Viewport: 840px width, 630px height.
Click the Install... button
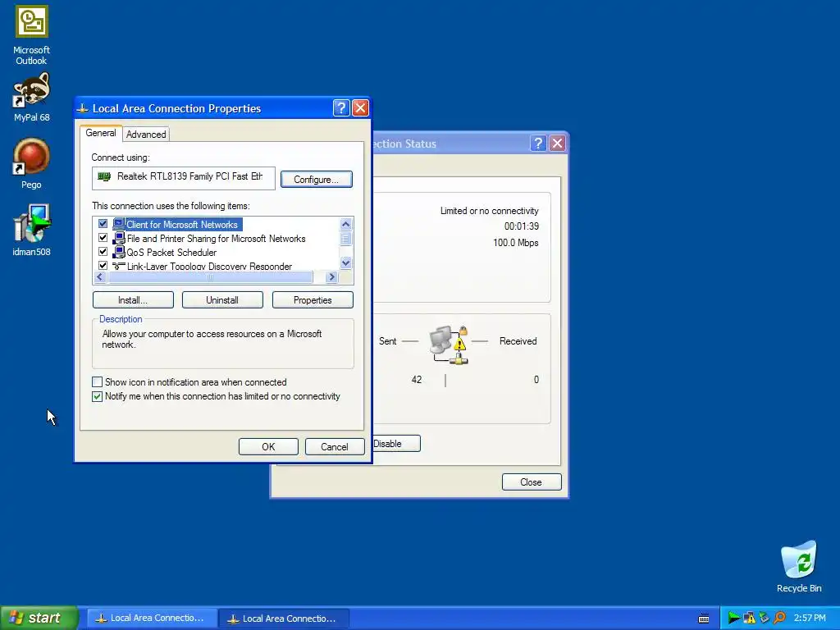[x=133, y=300]
